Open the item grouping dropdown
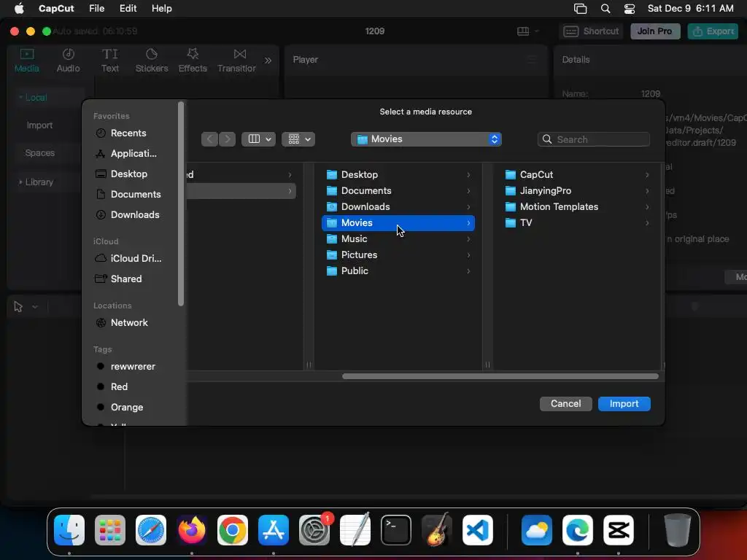This screenshot has height=560, width=747. [x=298, y=139]
